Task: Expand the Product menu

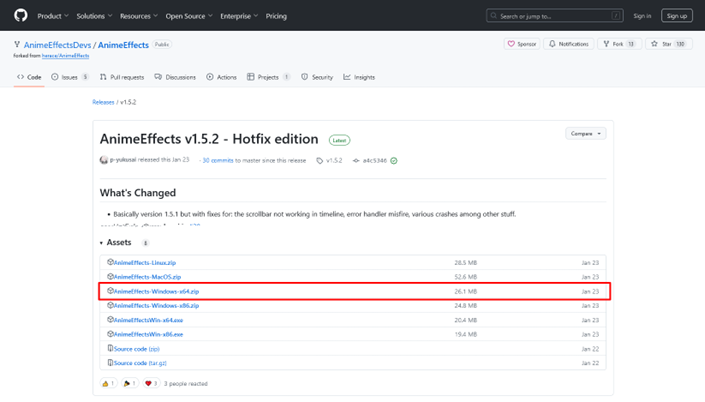Action: (x=53, y=16)
